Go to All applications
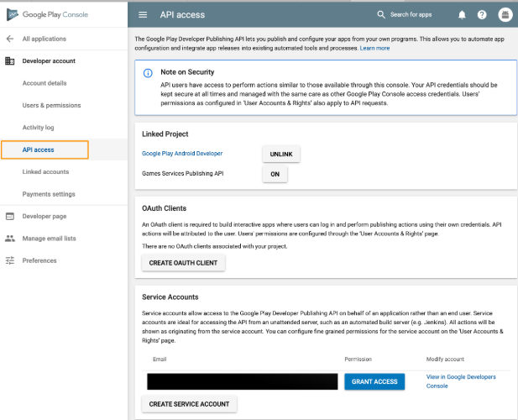 44,39
